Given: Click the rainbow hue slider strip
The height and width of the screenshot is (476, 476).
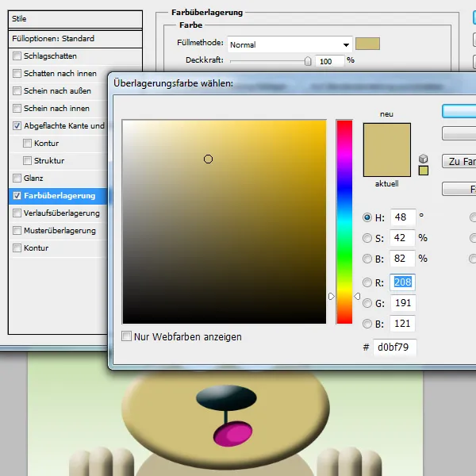Looking at the screenshot, I should [344, 222].
